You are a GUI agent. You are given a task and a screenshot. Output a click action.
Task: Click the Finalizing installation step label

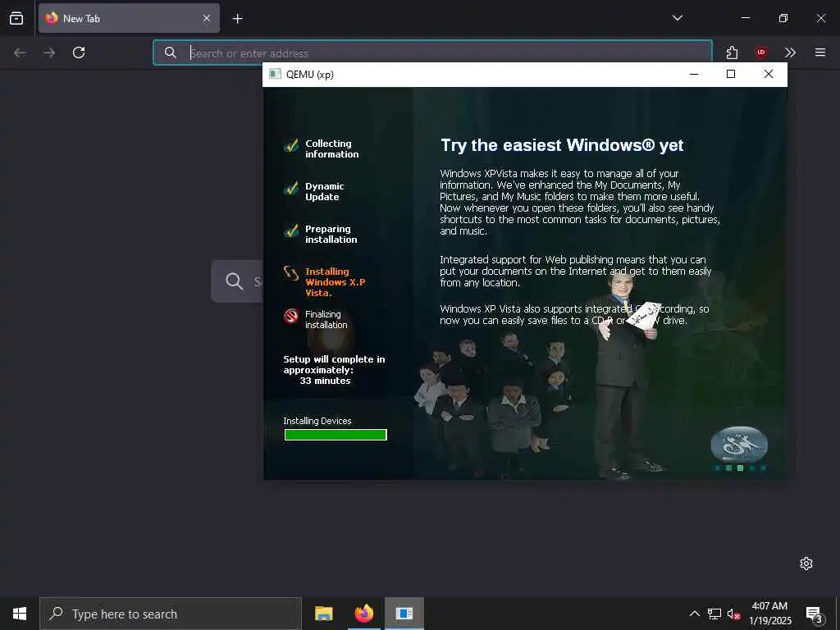click(x=326, y=320)
